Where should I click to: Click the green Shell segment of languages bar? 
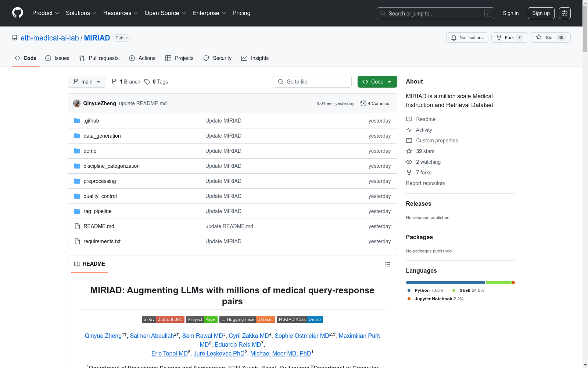pyautogui.click(x=499, y=283)
